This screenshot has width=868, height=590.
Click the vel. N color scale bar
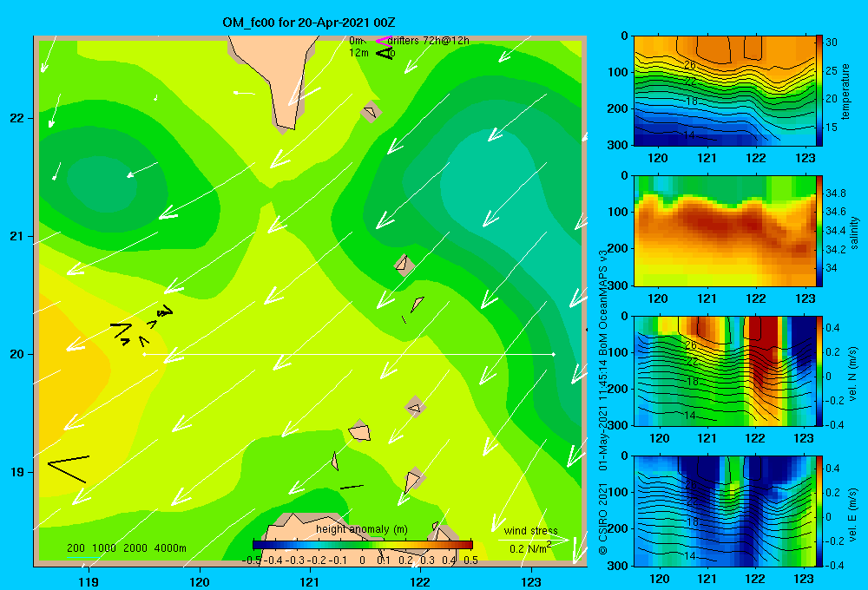coord(819,371)
